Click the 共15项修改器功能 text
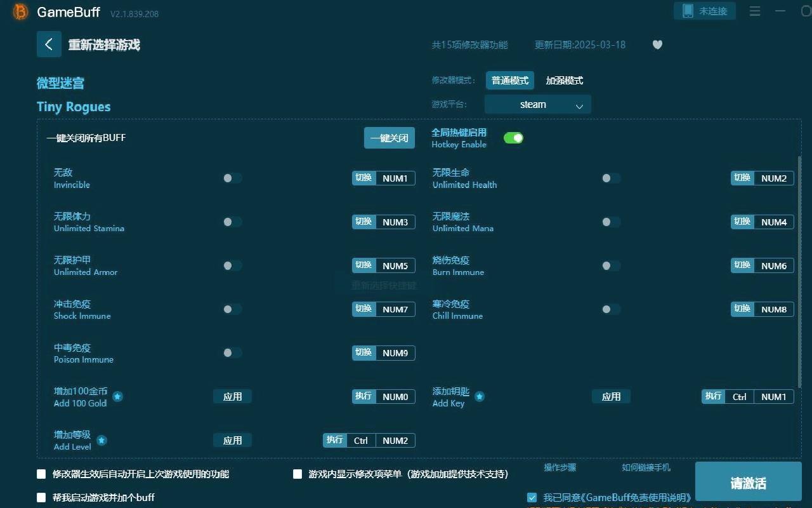812x508 pixels. [x=470, y=45]
